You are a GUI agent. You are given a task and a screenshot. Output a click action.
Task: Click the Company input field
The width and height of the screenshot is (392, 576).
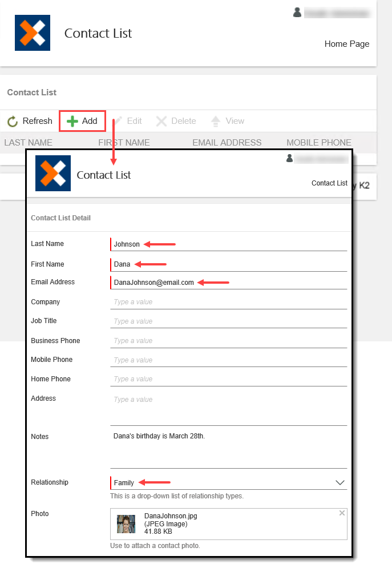[229, 302]
